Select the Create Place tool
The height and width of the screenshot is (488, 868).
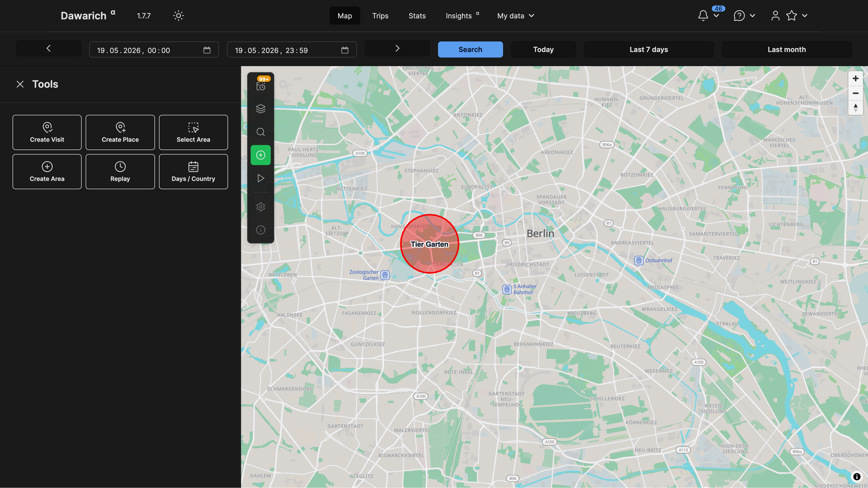[x=120, y=132]
